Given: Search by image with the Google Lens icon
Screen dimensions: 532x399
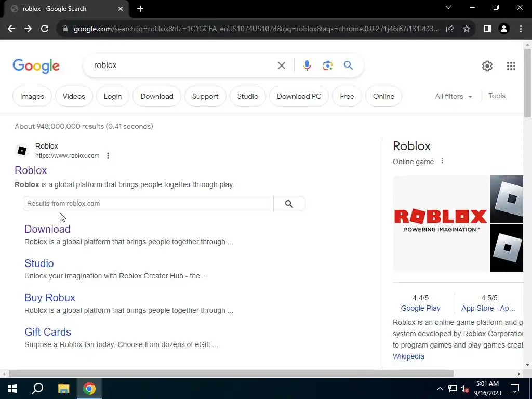Looking at the screenshot, I should [x=328, y=65].
